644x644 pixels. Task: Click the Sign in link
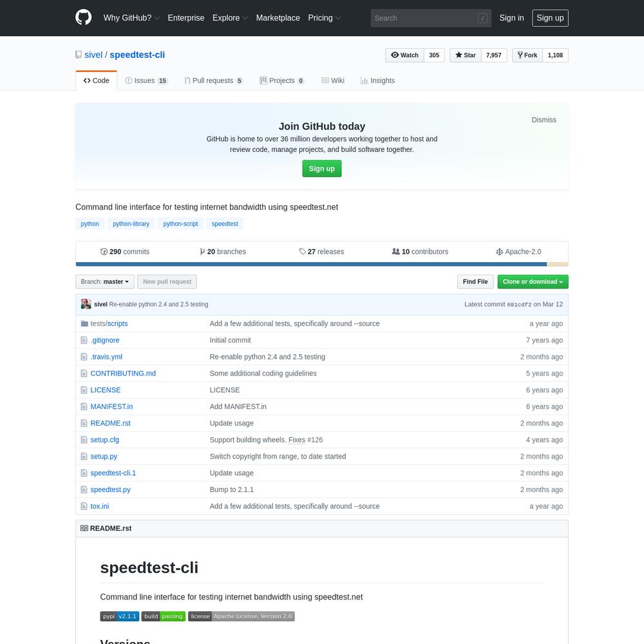click(512, 17)
